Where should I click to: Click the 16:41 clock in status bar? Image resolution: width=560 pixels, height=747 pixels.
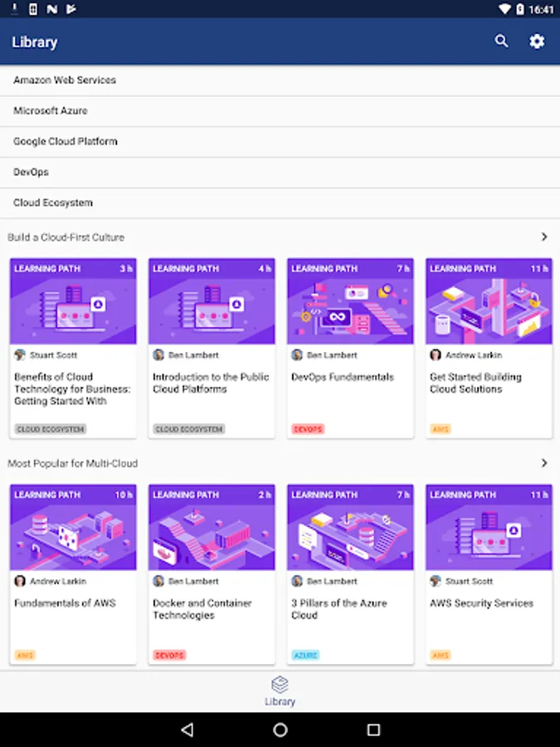click(x=542, y=9)
